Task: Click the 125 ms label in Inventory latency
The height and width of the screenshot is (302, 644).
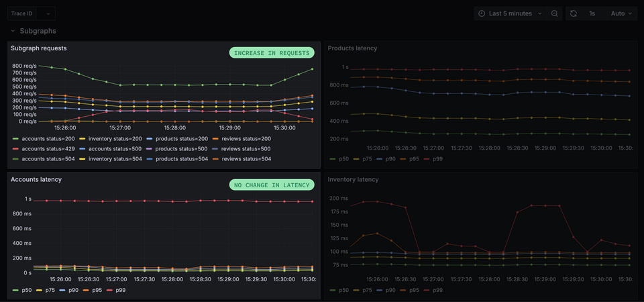Action: (339, 238)
